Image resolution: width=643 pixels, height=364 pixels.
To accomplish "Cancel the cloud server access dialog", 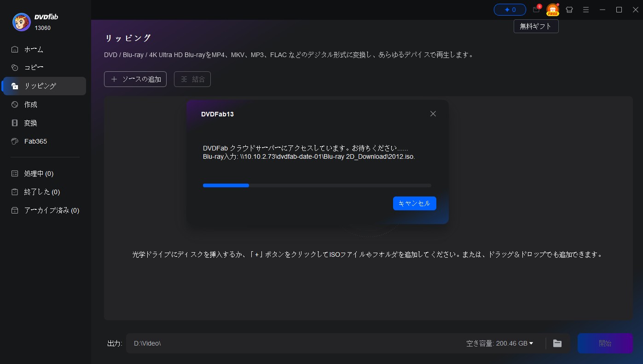I will point(414,203).
